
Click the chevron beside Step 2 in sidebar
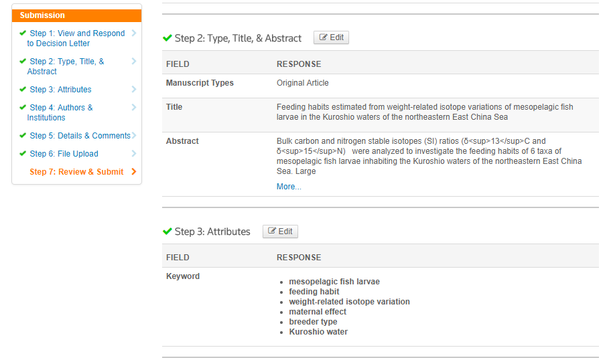click(x=134, y=61)
